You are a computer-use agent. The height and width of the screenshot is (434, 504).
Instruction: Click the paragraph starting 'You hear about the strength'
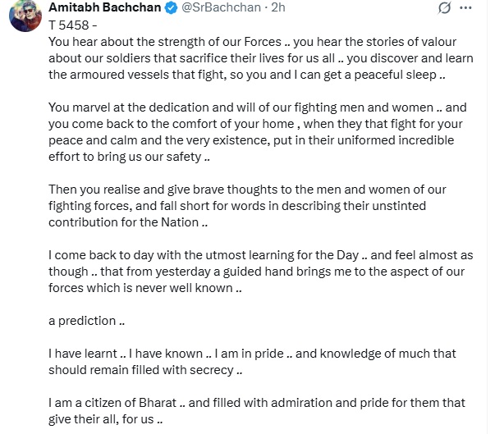pyautogui.click(x=261, y=58)
